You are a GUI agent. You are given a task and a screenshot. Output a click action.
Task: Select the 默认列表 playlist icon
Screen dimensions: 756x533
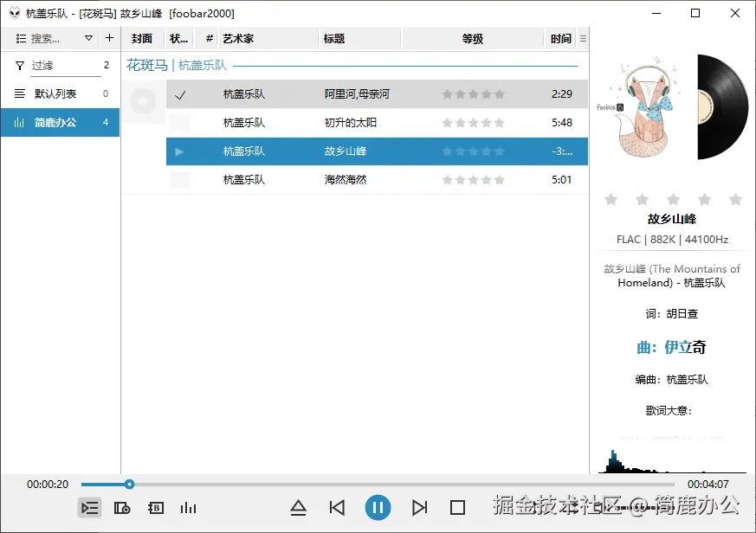pyautogui.click(x=19, y=93)
